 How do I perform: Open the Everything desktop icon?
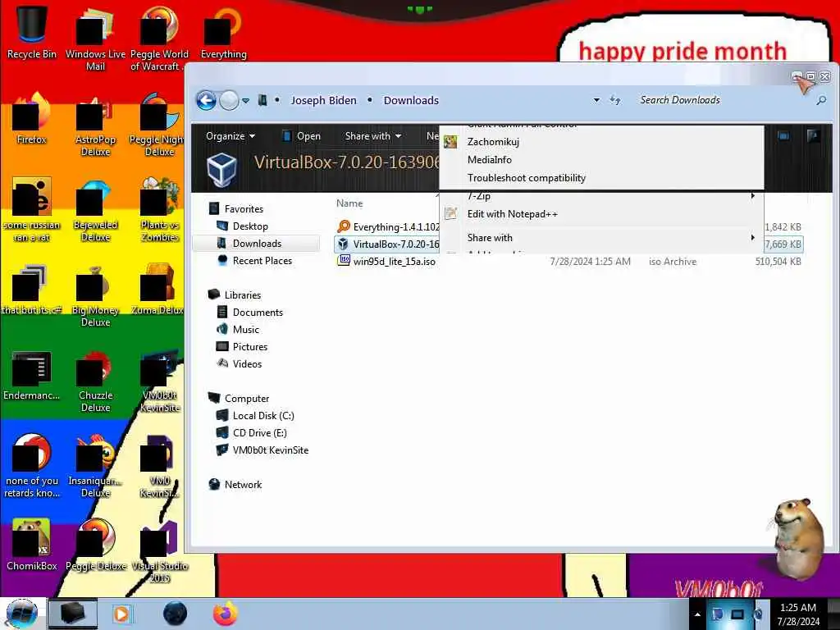pyautogui.click(x=223, y=32)
